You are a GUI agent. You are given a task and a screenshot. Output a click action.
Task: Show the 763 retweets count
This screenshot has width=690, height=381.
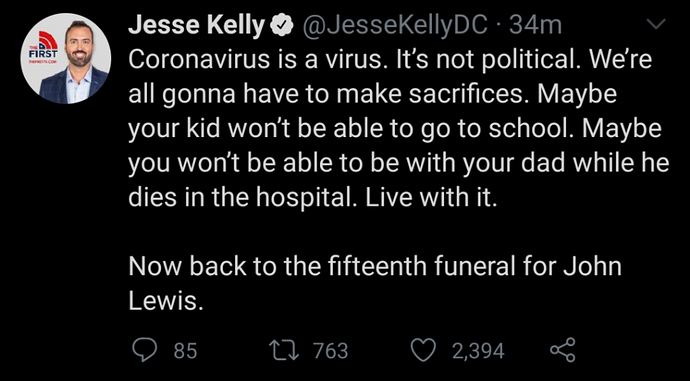330,351
